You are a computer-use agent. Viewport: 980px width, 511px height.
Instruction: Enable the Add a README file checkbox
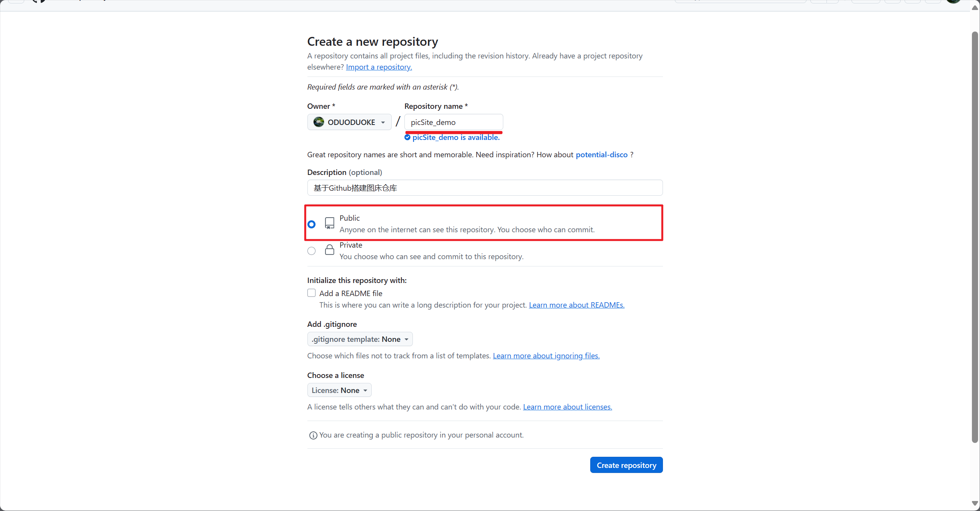pos(312,293)
